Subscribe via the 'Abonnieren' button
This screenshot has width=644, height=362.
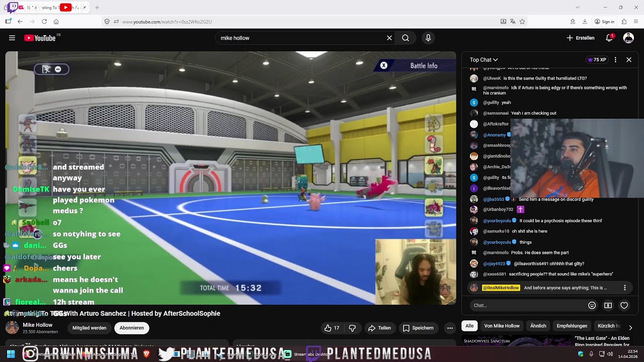tap(132, 328)
